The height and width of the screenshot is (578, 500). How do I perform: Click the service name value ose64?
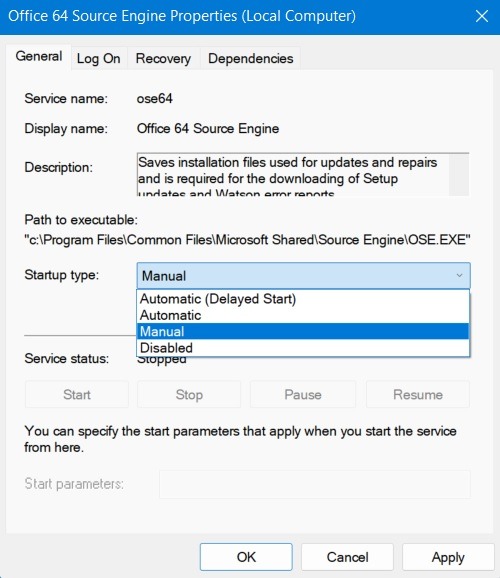154,98
